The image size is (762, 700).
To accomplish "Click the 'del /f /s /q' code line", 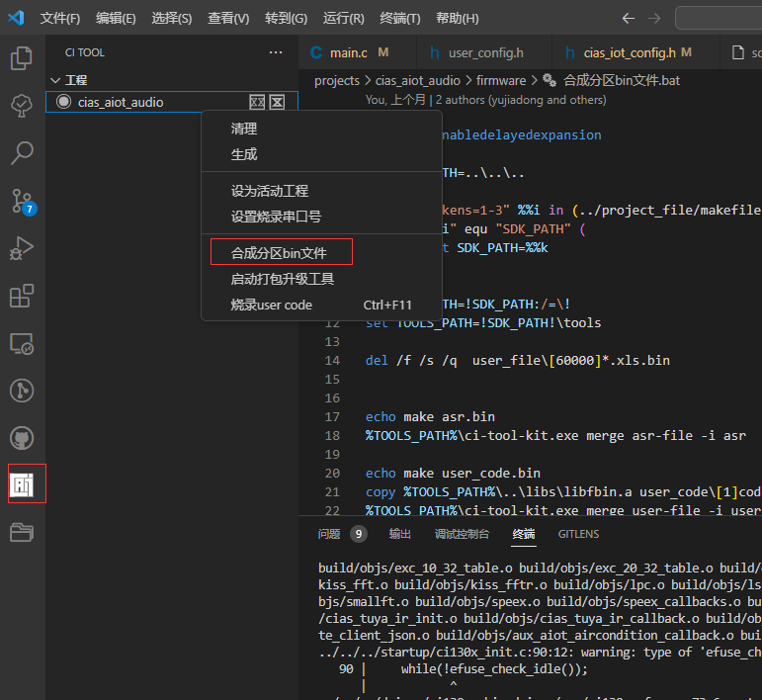I will [518, 361].
